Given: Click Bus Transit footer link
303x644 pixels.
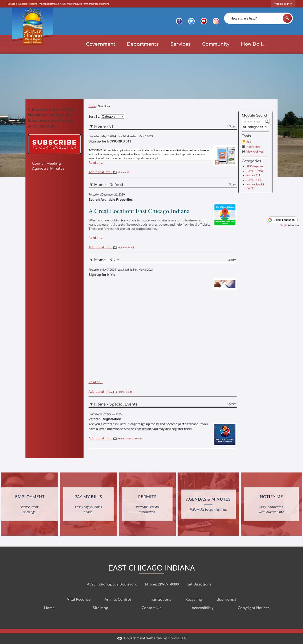Looking at the screenshot, I should [x=226, y=600].
